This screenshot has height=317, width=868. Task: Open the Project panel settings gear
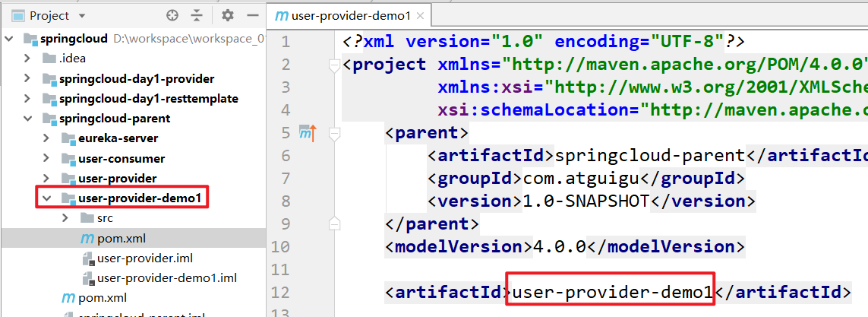coord(228,15)
